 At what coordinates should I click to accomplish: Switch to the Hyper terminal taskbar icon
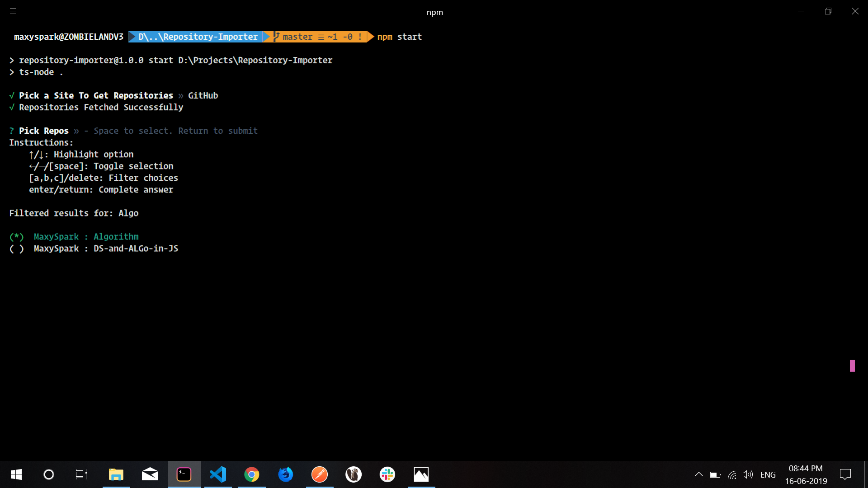pos(184,474)
